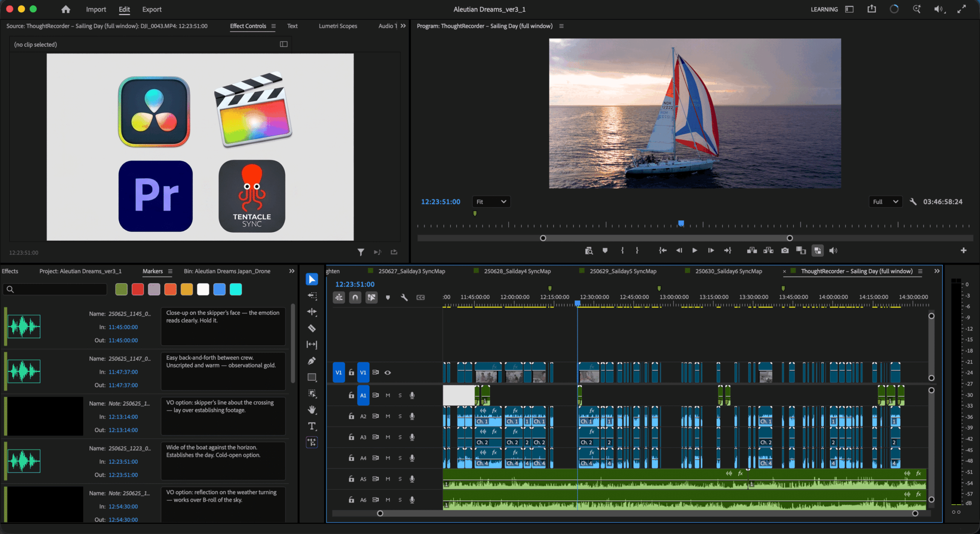The image size is (980, 534).
Task: Select the Razor tool
Action: tap(312, 328)
